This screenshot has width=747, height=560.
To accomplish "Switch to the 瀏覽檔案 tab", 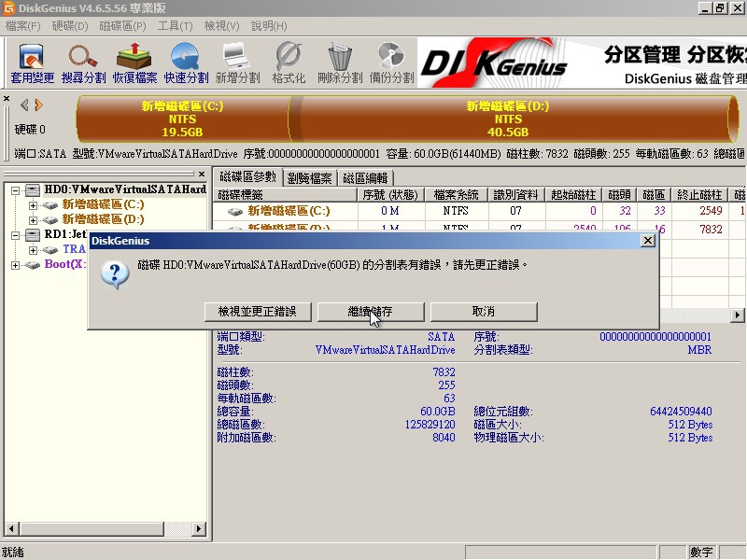I will pyautogui.click(x=309, y=177).
